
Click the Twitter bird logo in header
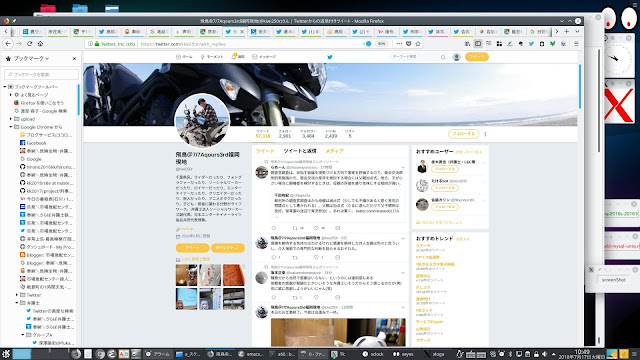click(330, 57)
